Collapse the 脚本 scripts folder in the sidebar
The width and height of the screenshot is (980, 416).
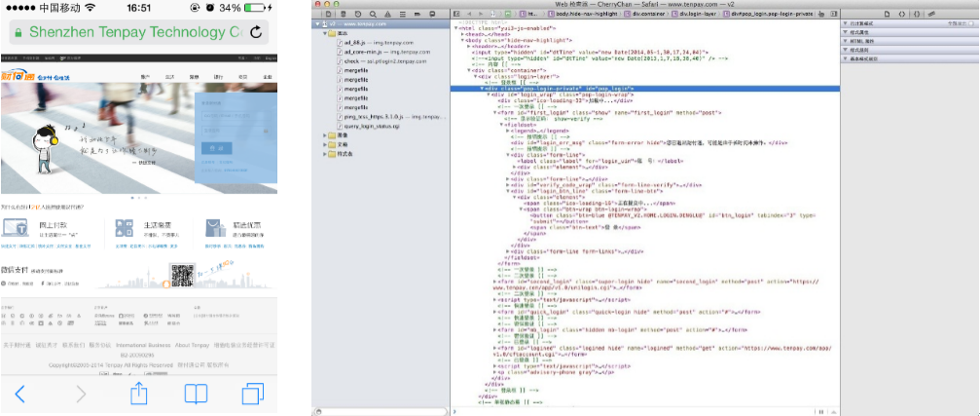(x=325, y=33)
